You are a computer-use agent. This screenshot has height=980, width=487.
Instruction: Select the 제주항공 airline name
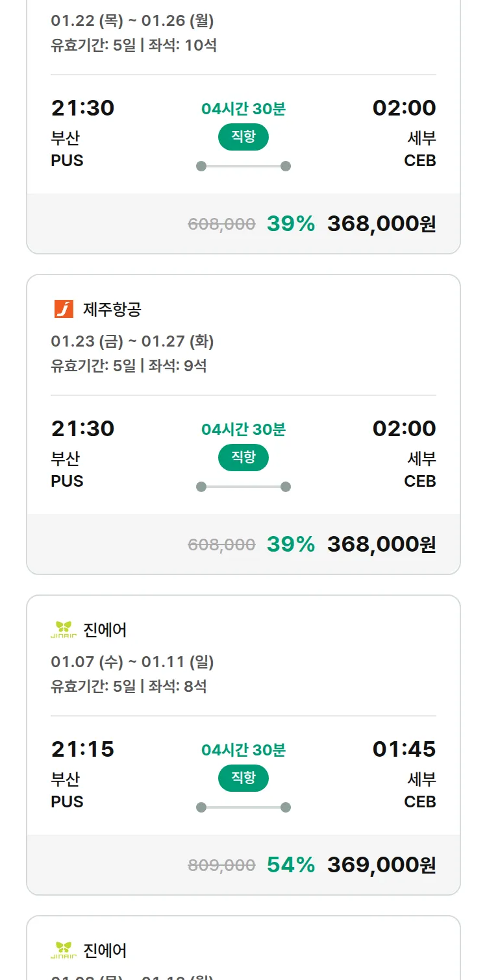click(112, 310)
